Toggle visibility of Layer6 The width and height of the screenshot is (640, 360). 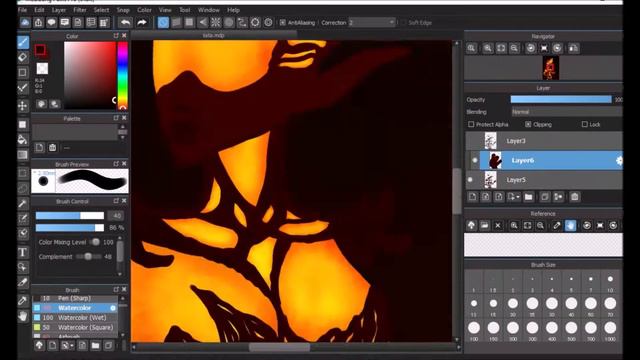[x=475, y=160]
